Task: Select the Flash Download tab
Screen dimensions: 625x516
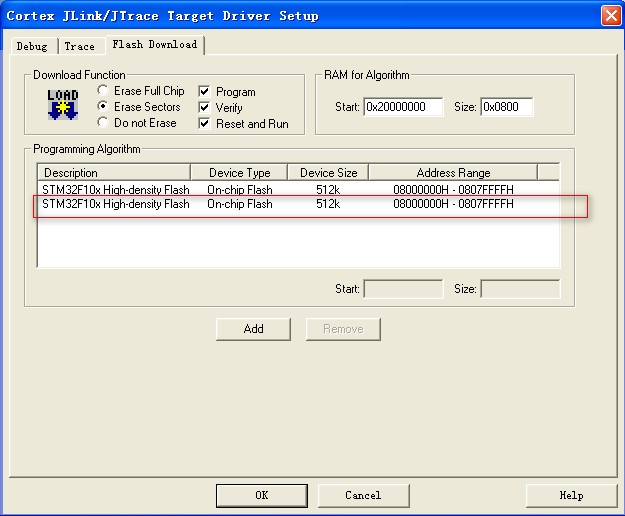Action: (154, 45)
